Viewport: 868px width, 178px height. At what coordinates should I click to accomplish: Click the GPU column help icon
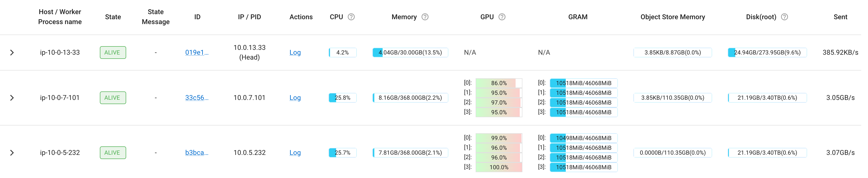tap(502, 17)
